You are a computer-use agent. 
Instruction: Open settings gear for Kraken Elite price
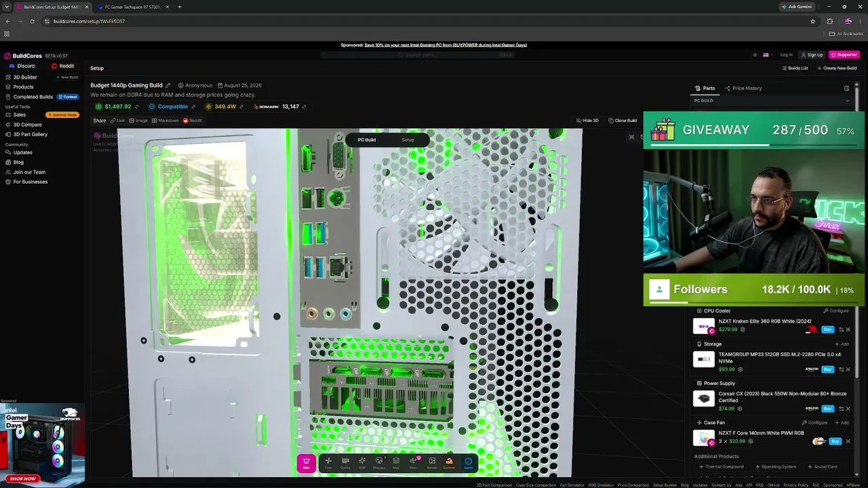click(743, 330)
